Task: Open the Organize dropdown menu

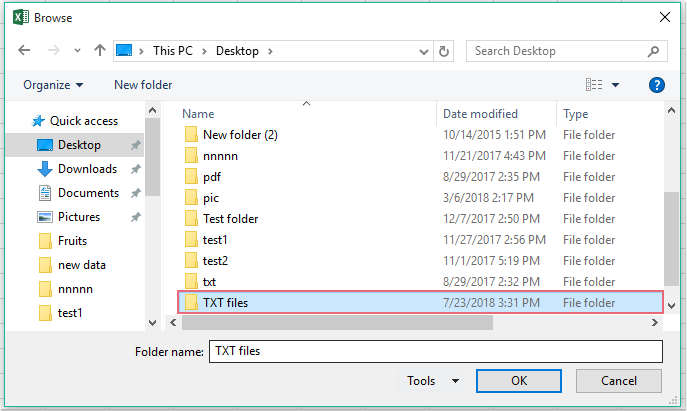Action: pyautogui.click(x=53, y=85)
